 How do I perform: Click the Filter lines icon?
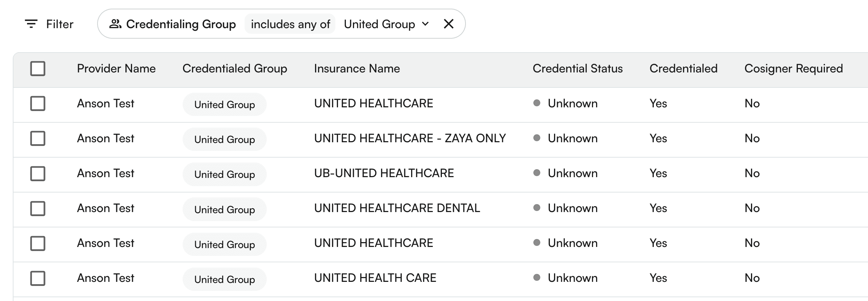tap(31, 24)
